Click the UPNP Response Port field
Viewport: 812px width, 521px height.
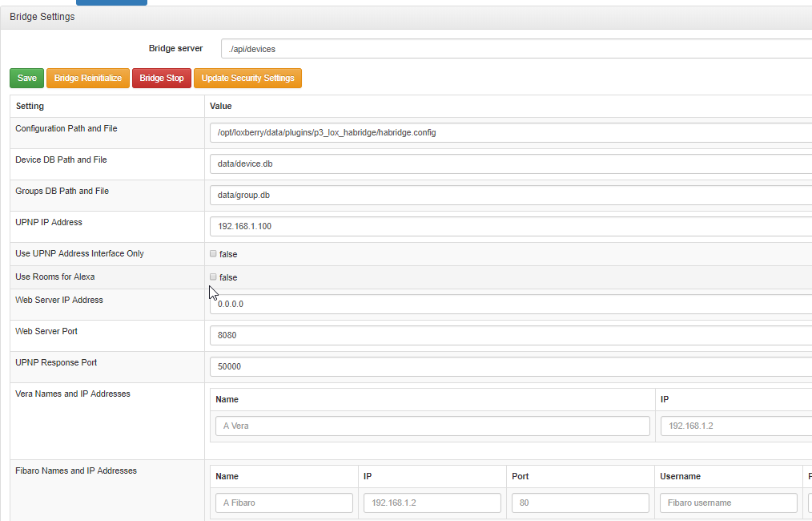tap(513, 366)
